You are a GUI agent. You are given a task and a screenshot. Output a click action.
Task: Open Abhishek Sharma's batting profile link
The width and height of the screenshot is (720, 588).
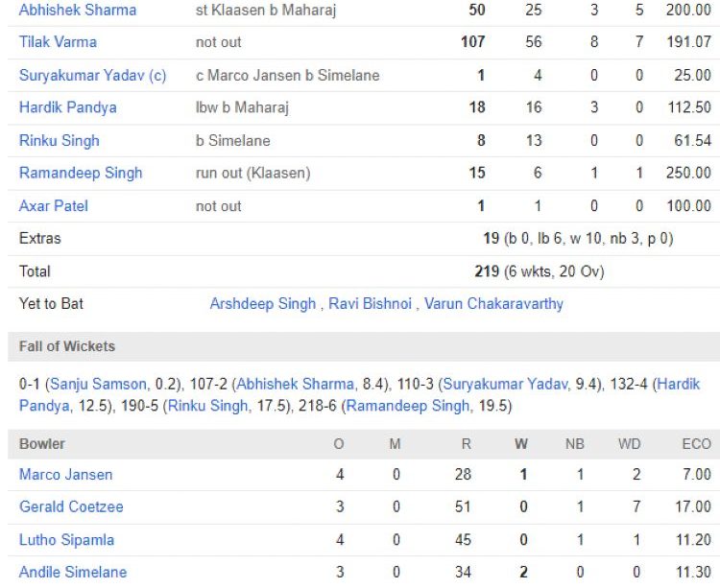(78, 10)
